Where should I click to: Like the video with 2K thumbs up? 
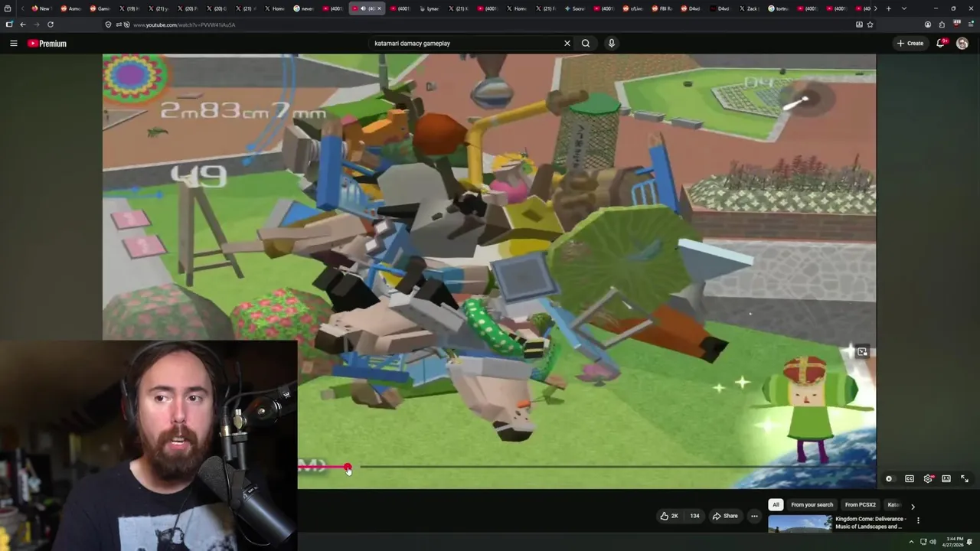tap(669, 516)
